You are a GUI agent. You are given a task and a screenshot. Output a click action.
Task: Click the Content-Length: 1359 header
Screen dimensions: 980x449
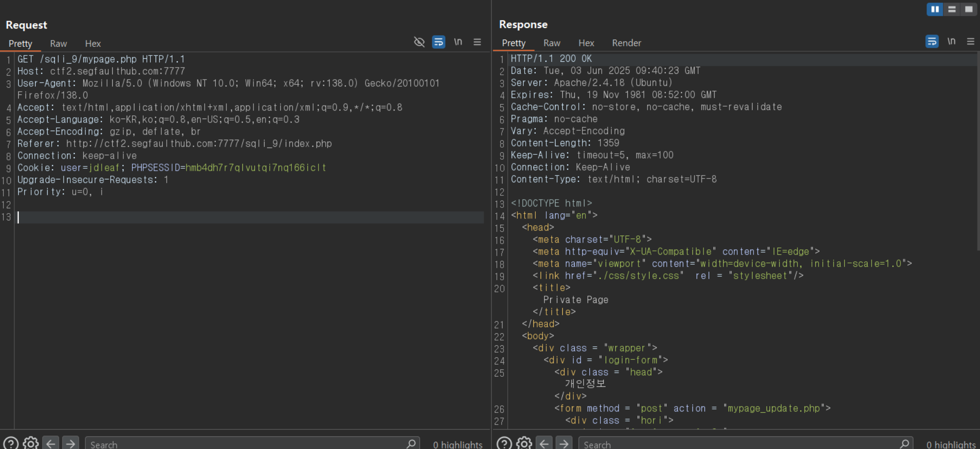point(565,143)
